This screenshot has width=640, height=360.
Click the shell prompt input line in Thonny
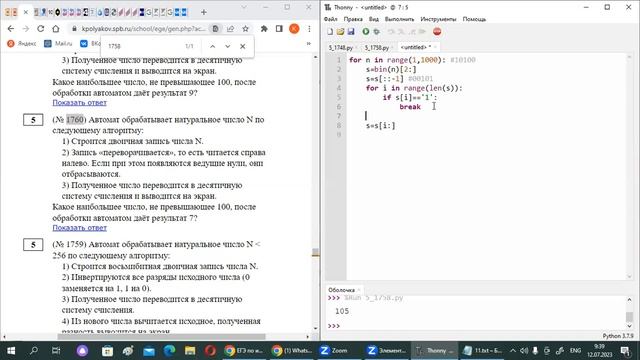point(478,326)
